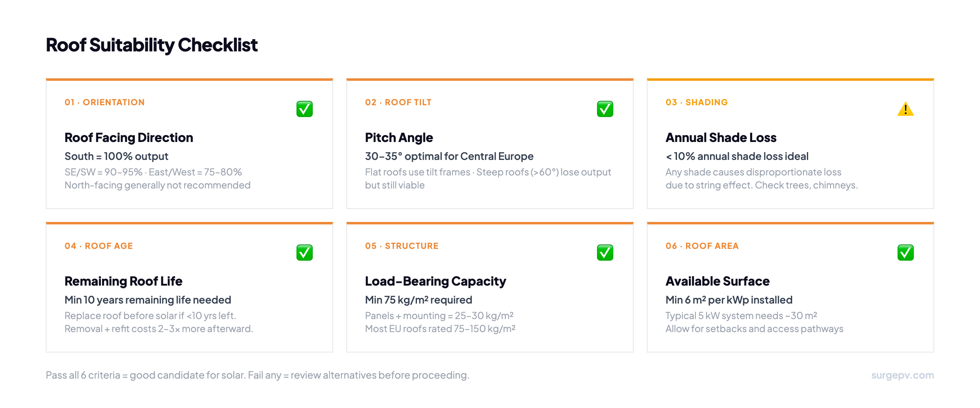
Task: Click the "Pass all 6 criteria" footer note
Action: (x=257, y=375)
